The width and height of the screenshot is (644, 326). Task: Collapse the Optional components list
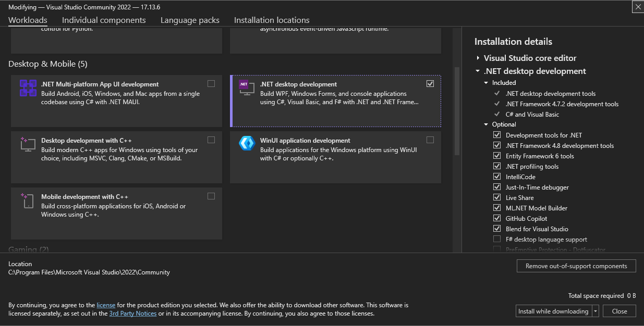(486, 125)
